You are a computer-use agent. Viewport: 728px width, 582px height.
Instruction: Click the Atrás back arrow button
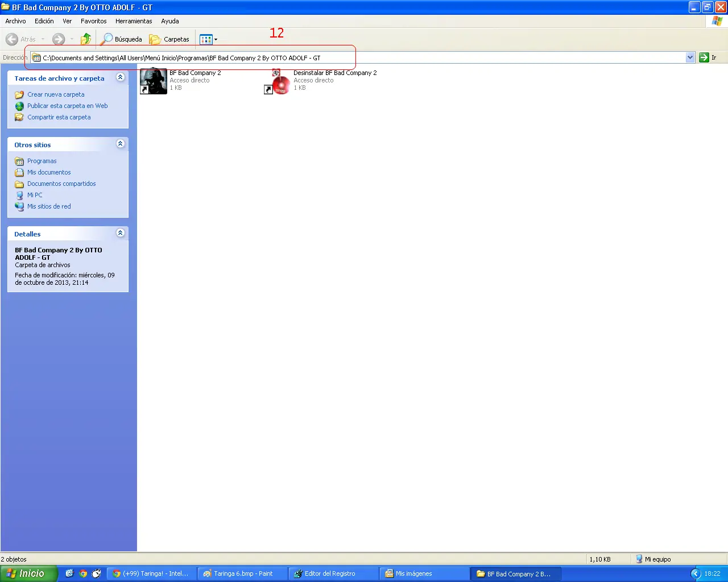[20, 39]
